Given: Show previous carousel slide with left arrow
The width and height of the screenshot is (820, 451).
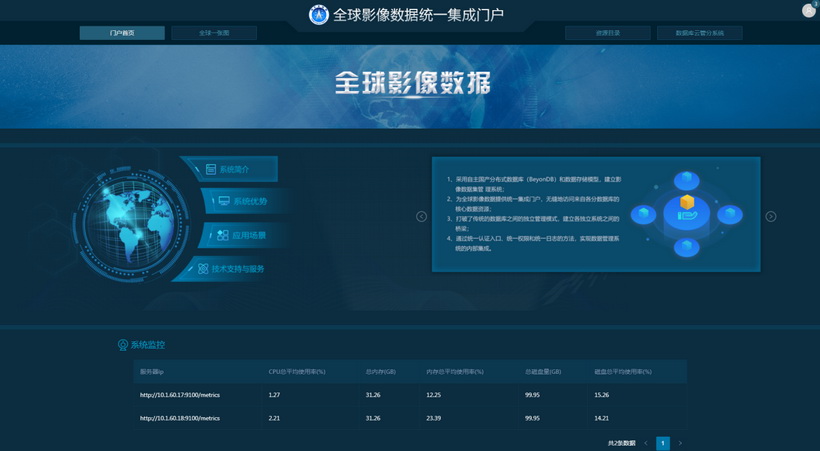Looking at the screenshot, I should (421, 216).
